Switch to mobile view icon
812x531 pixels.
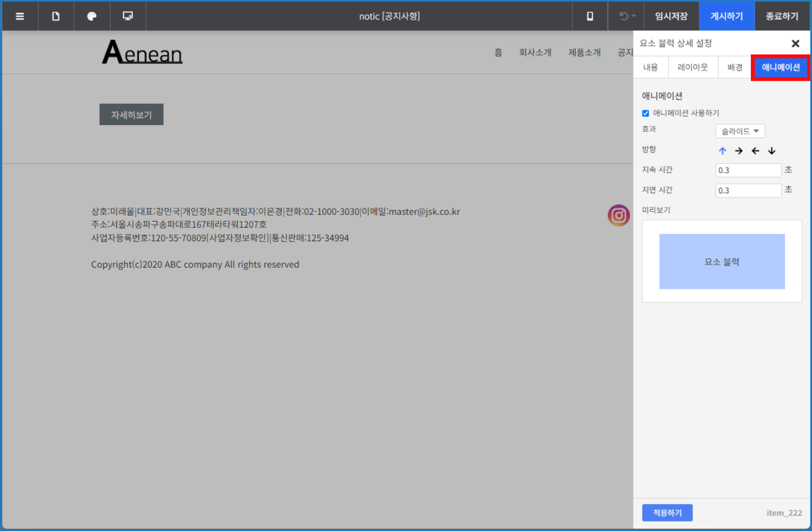tap(590, 16)
